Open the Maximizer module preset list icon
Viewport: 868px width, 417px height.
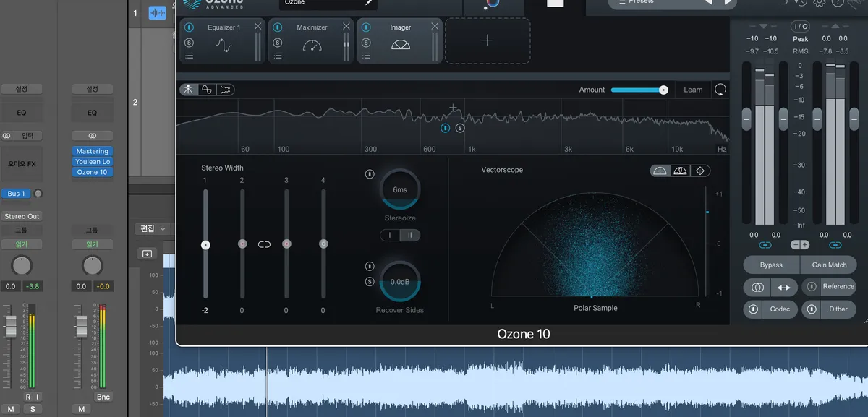click(277, 55)
